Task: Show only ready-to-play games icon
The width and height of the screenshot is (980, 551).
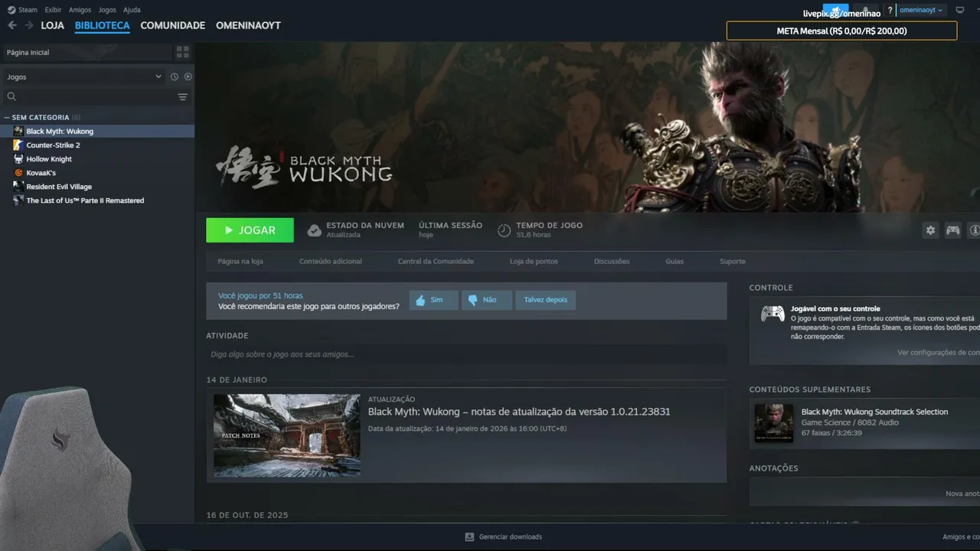Action: click(x=188, y=77)
